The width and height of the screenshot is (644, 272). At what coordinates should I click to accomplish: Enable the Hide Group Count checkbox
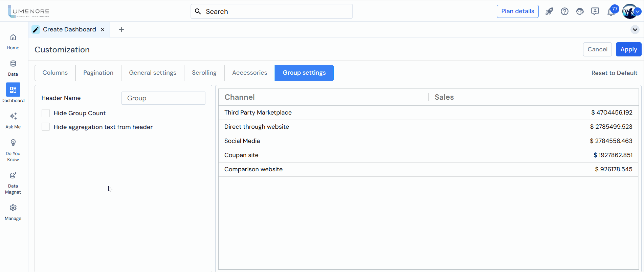(46, 113)
